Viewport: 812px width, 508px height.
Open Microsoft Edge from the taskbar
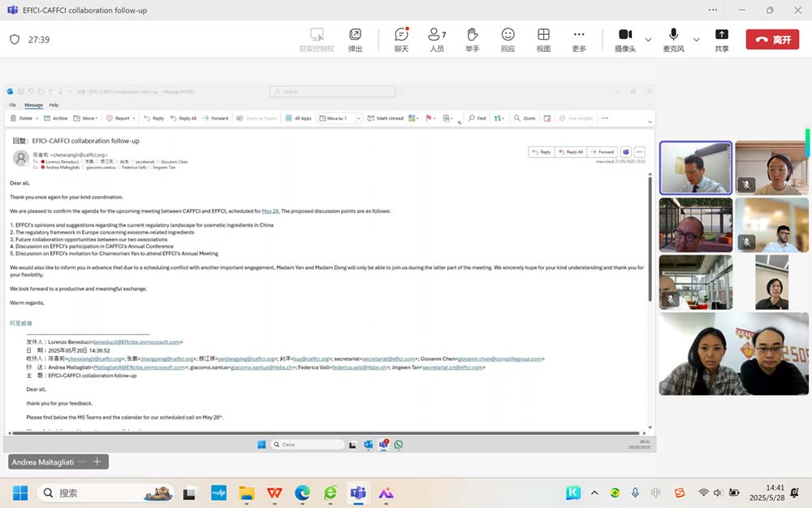302,493
